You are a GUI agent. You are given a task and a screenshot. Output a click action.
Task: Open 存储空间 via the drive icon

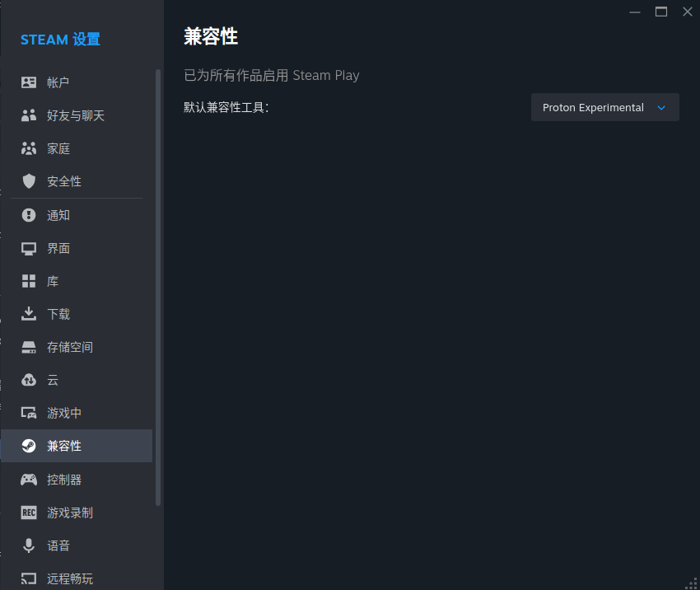pyautogui.click(x=29, y=347)
